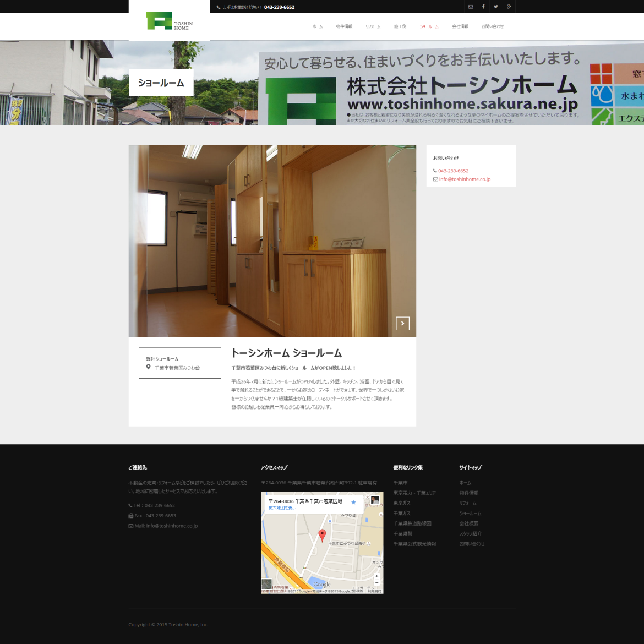The width and height of the screenshot is (644, 644).
Task: Click the ショールーム page title badge on banner
Action: click(161, 83)
